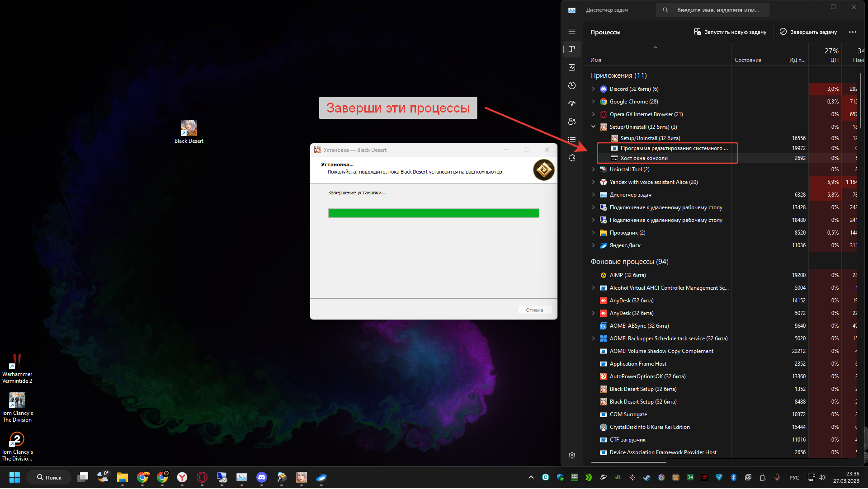Expand Yandex with voice assistant Alice group
This screenshot has width=868, height=489.
(x=594, y=182)
